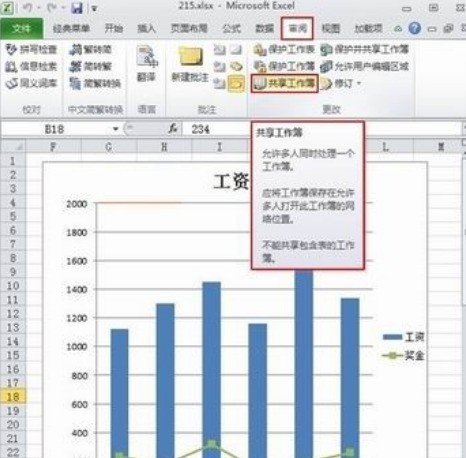Screen dimensions: 466x458
Task: Click the Undo icon in quick access toolbar
Action: (28, 8)
